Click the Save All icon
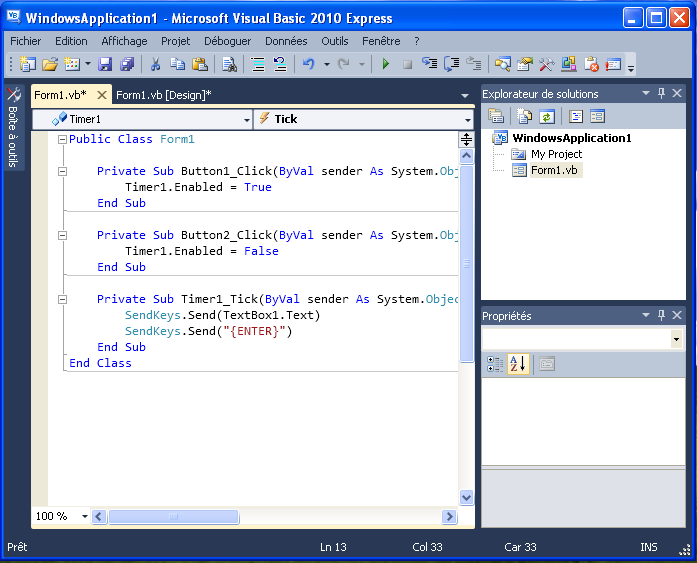697x563 pixels. pyautogui.click(x=127, y=64)
